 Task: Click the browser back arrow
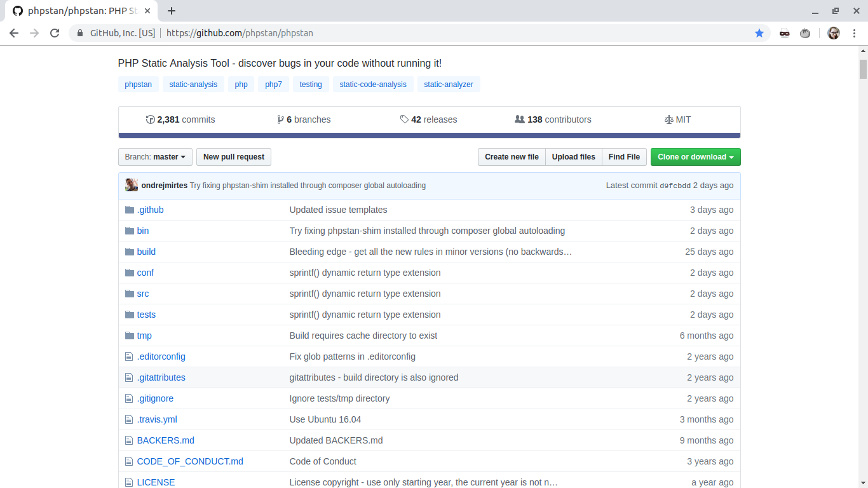click(14, 33)
